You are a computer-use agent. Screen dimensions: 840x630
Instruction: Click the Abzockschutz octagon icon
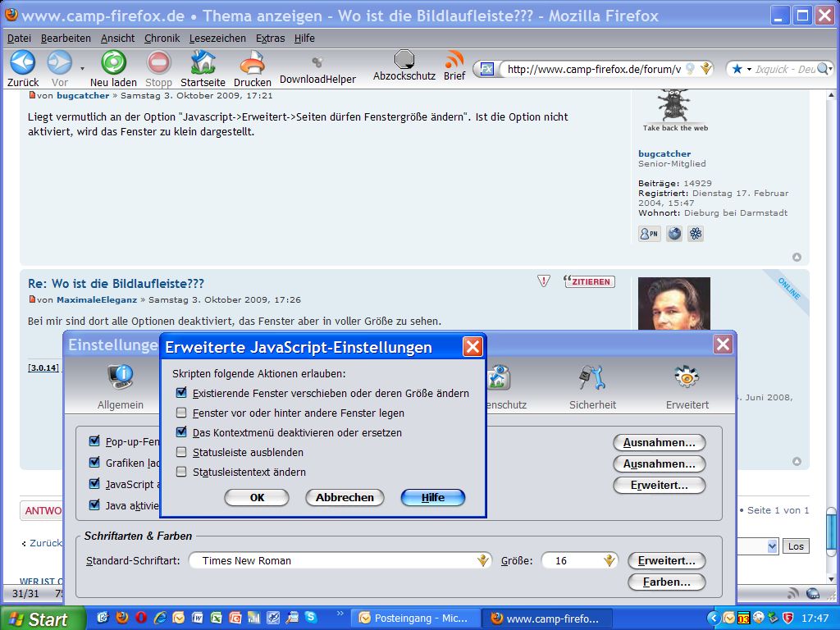click(404, 59)
